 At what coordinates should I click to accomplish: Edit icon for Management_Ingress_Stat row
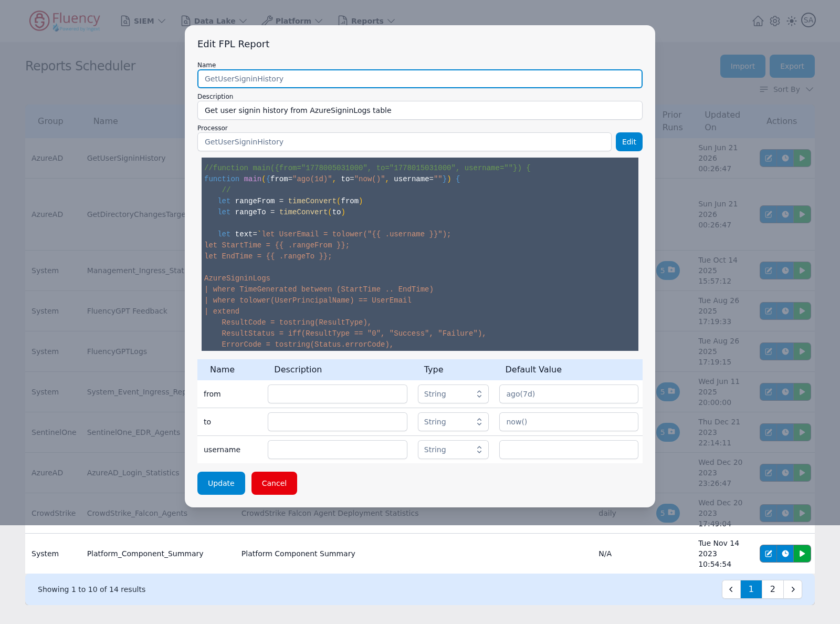769,271
